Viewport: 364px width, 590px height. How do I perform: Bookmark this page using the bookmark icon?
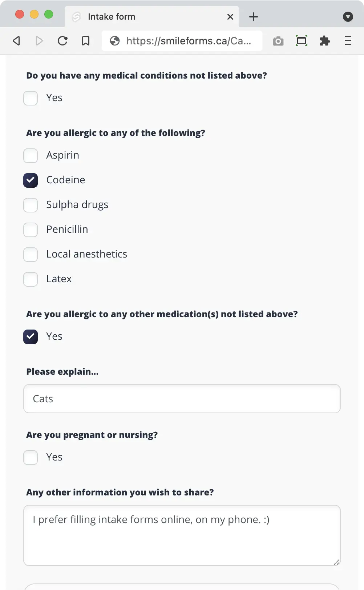tap(86, 41)
